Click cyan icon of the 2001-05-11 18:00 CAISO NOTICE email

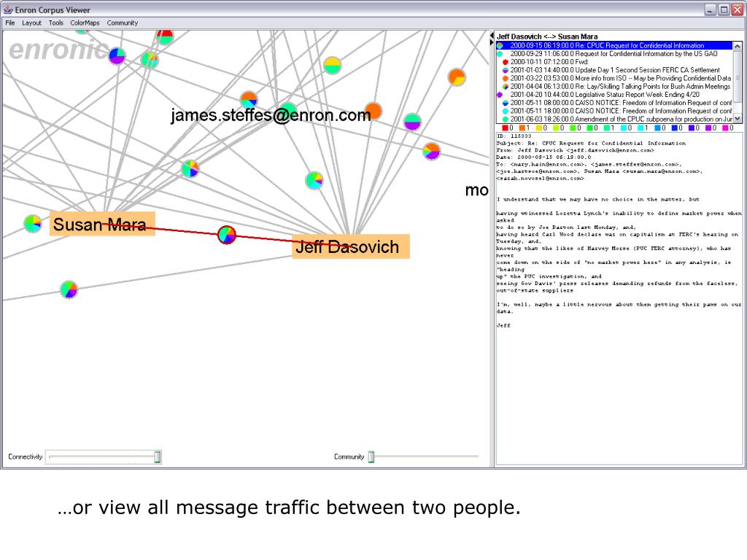[506, 111]
